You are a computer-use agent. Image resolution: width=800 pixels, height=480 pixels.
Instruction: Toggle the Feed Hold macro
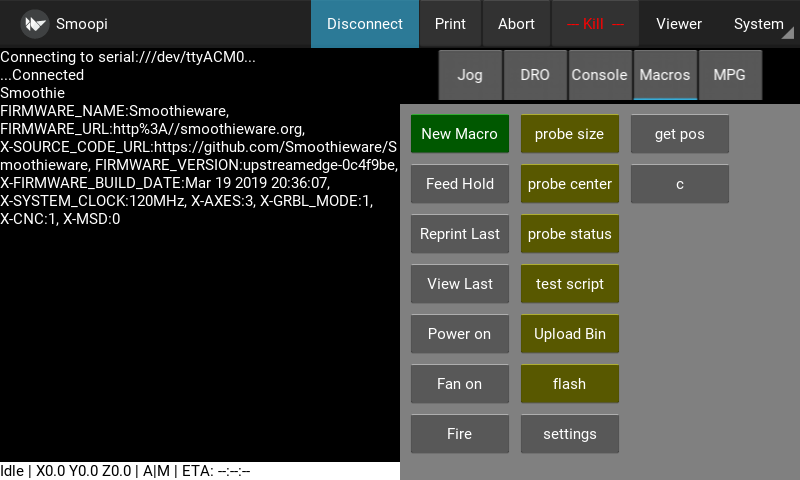click(460, 184)
